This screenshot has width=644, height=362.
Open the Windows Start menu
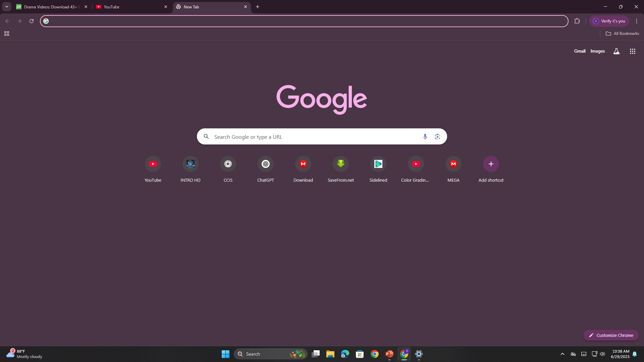click(225, 354)
